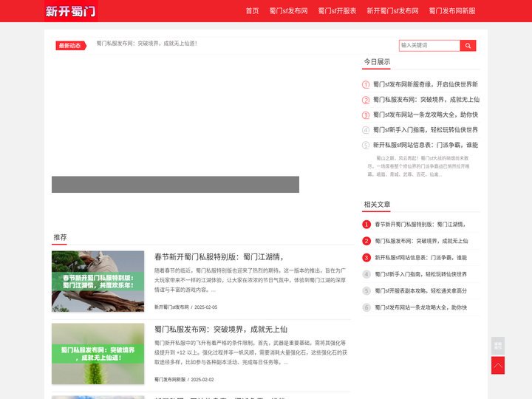Screen dimensions: 532x399
Task: Click number 3 badge in 今日展示 list
Action: tap(366, 115)
